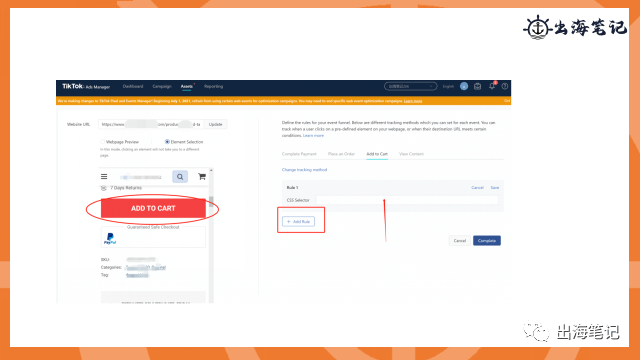Expand the account selector dropdown
The height and width of the screenshot is (360, 640).
point(410,87)
